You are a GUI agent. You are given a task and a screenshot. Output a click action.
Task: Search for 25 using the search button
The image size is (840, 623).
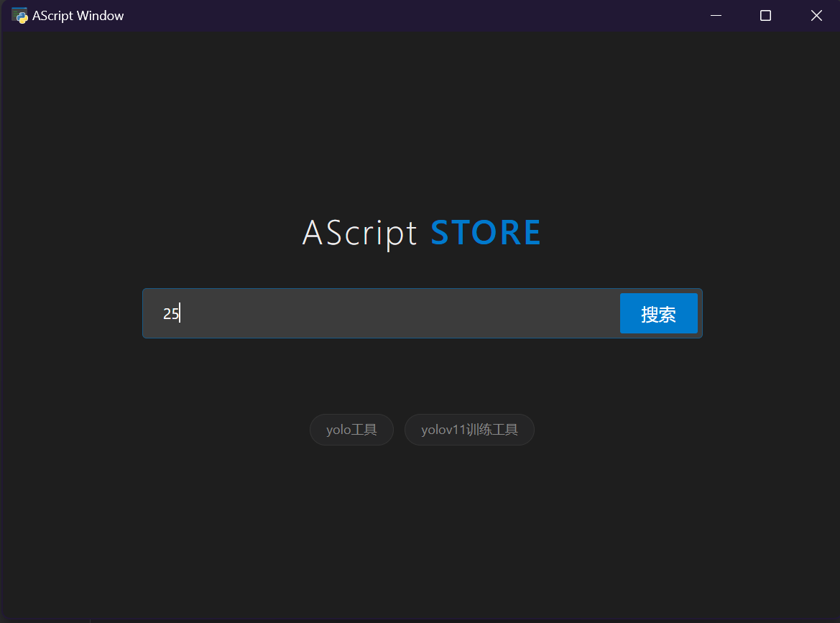click(x=658, y=313)
